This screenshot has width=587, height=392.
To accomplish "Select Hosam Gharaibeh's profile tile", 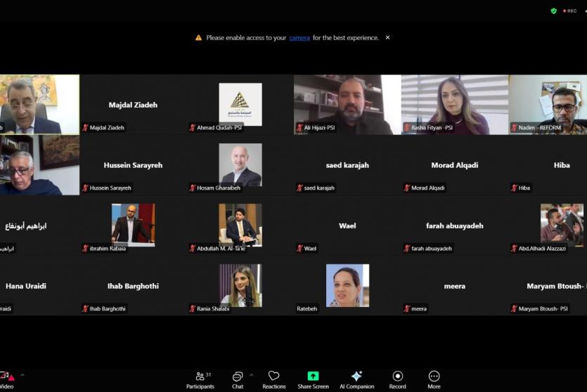I will click(240, 165).
